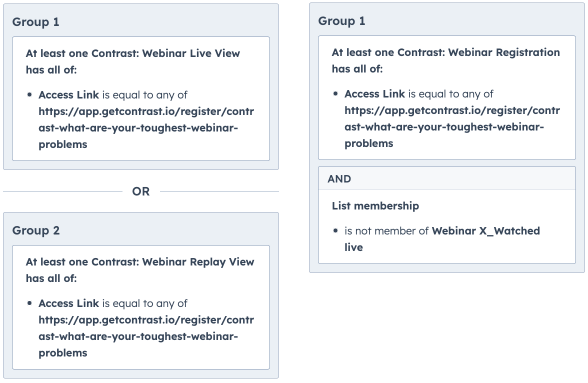Select the Group 2 heading
The image size is (588, 383).
pyautogui.click(x=36, y=230)
